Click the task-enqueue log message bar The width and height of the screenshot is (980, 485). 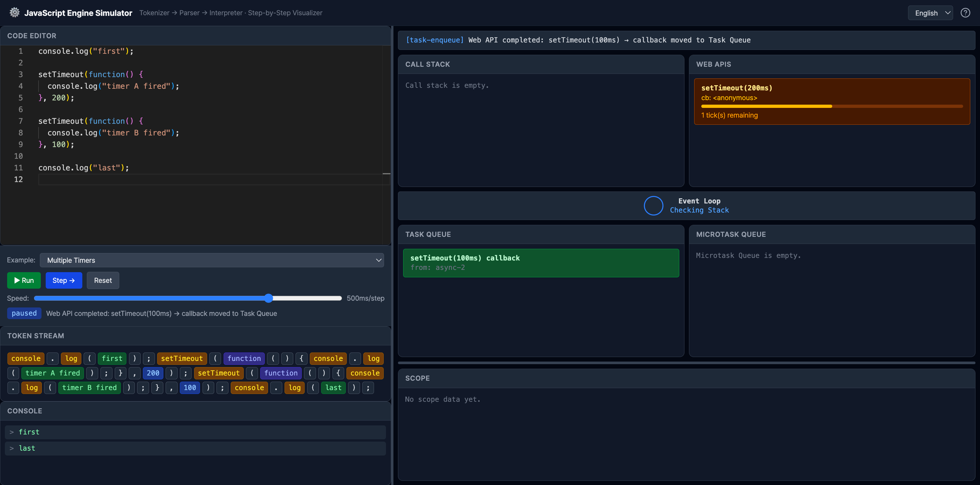[686, 40]
